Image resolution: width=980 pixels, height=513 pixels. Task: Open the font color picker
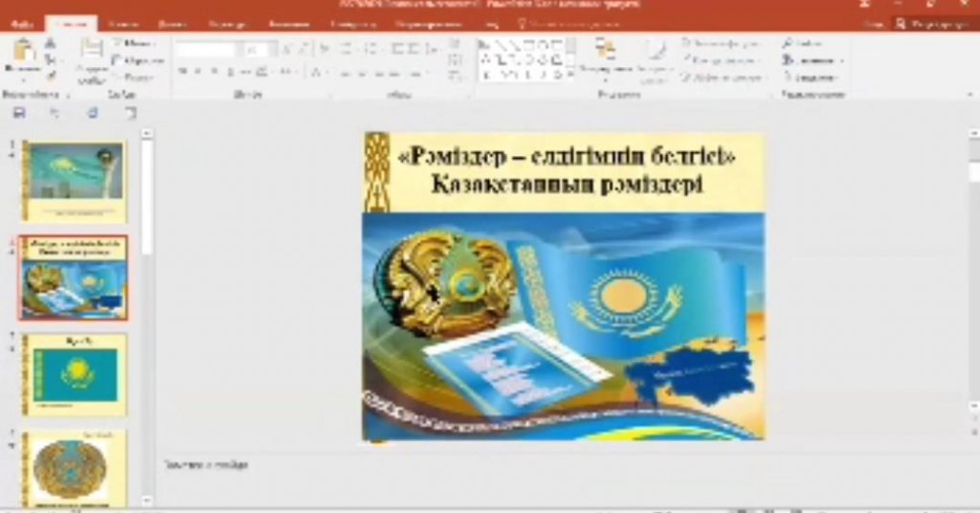(319, 73)
